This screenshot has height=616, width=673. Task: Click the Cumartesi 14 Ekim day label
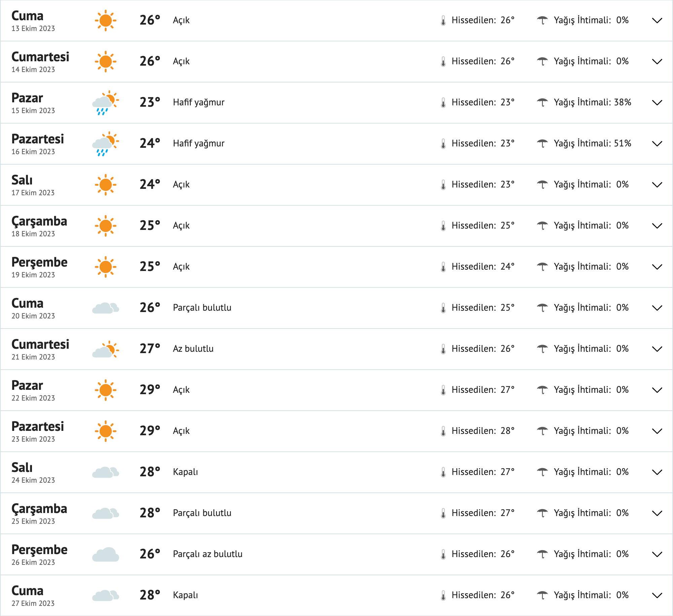pyautogui.click(x=40, y=57)
